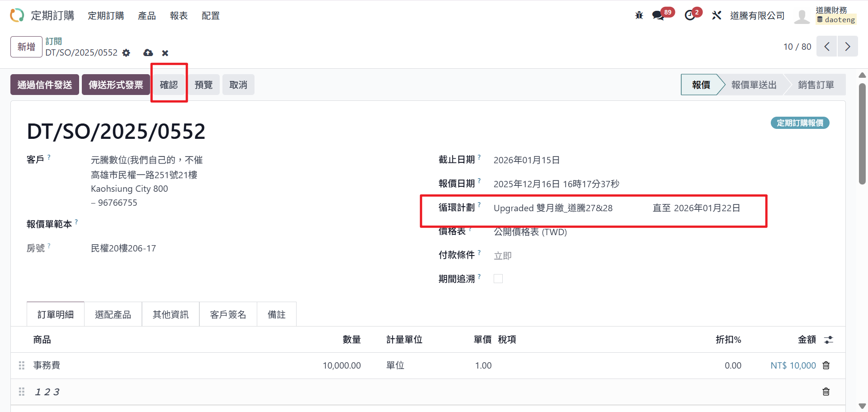The width and height of the screenshot is (868, 412).
Task: Save record with the cloud upload icon
Action: click(x=148, y=53)
